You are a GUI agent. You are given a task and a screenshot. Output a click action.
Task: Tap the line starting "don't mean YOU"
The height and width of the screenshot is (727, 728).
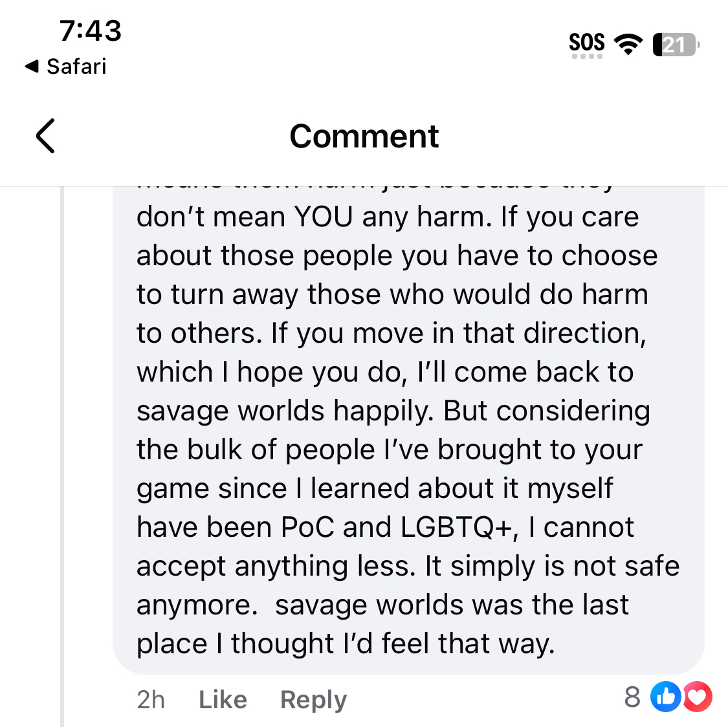click(387, 217)
